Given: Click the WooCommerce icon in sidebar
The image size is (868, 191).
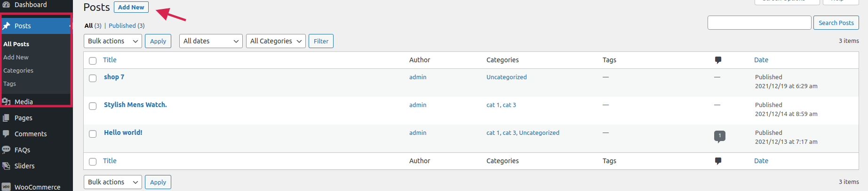Looking at the screenshot, I should pyautogui.click(x=7, y=187).
